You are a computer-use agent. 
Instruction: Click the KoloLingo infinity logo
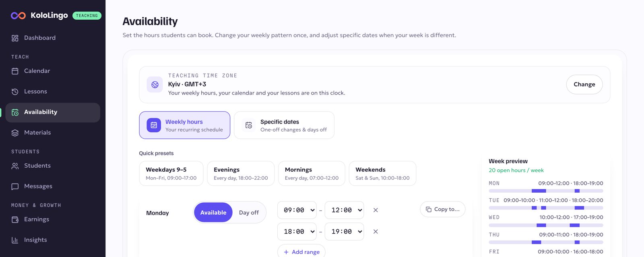tap(18, 16)
